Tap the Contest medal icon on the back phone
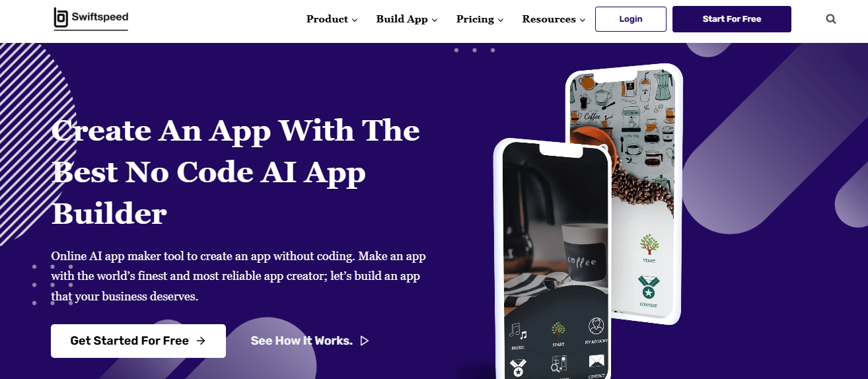Screen dimensions: 868x379 click(649, 287)
